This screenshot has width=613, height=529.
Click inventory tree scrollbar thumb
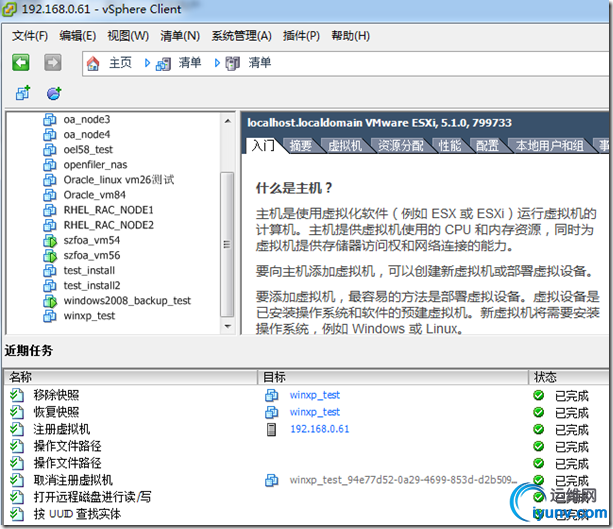(227, 244)
